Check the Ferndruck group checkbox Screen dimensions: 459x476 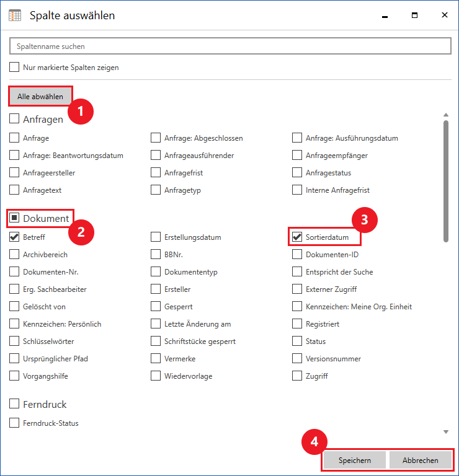coord(14,403)
